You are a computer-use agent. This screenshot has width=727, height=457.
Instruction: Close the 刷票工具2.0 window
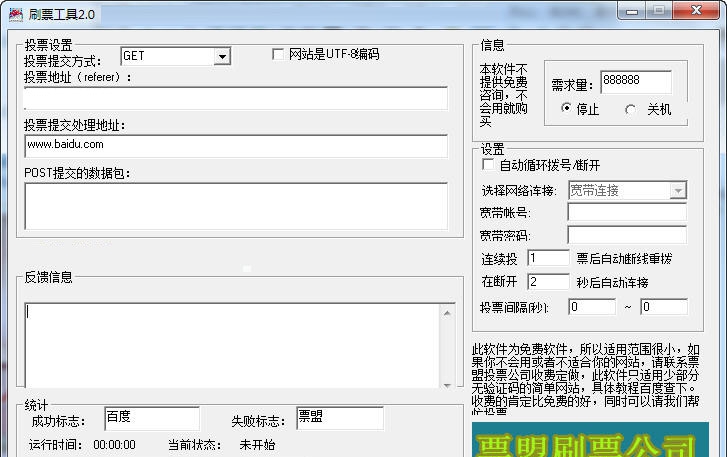(696, 11)
